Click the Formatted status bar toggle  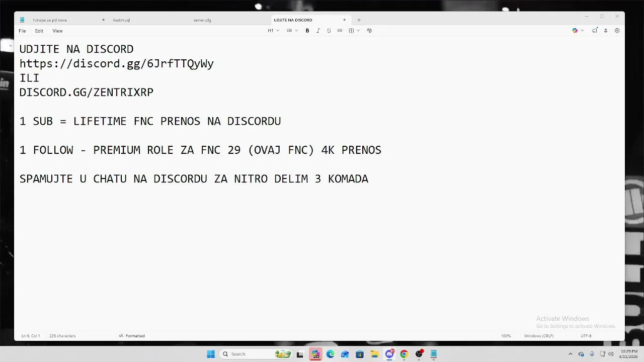(132, 336)
